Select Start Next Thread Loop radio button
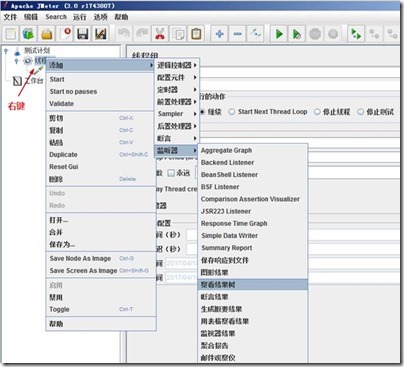The width and height of the screenshot is (404, 367). [x=232, y=112]
